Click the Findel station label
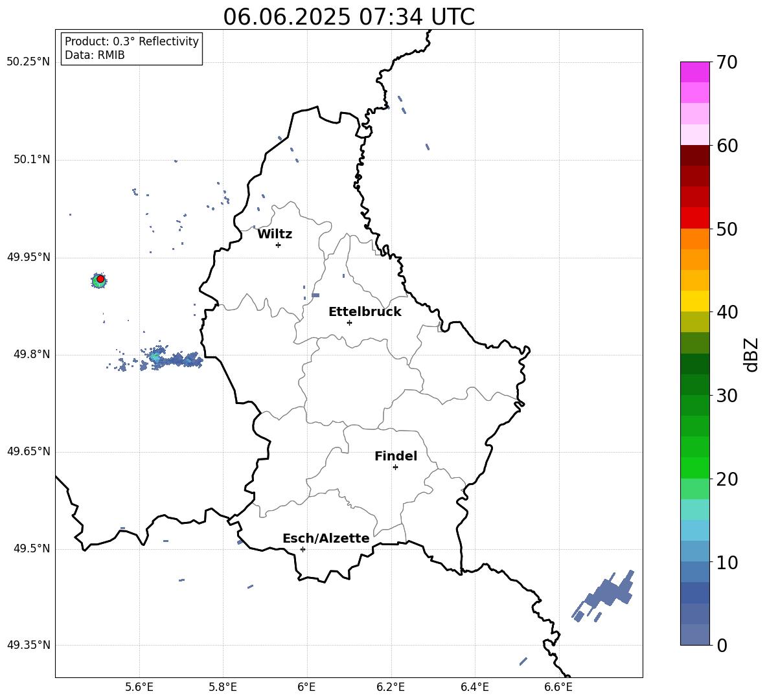This screenshot has height=700, width=767. [x=396, y=456]
